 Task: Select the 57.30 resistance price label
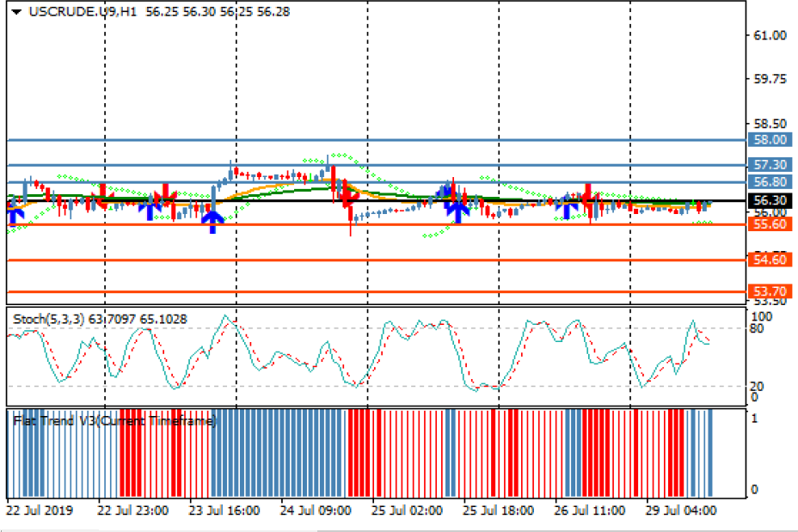[770, 164]
